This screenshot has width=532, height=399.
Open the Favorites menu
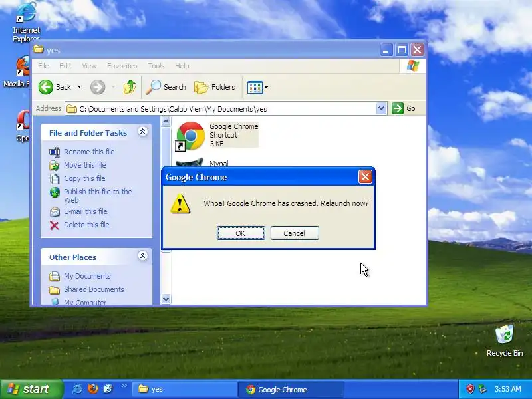[x=122, y=66]
